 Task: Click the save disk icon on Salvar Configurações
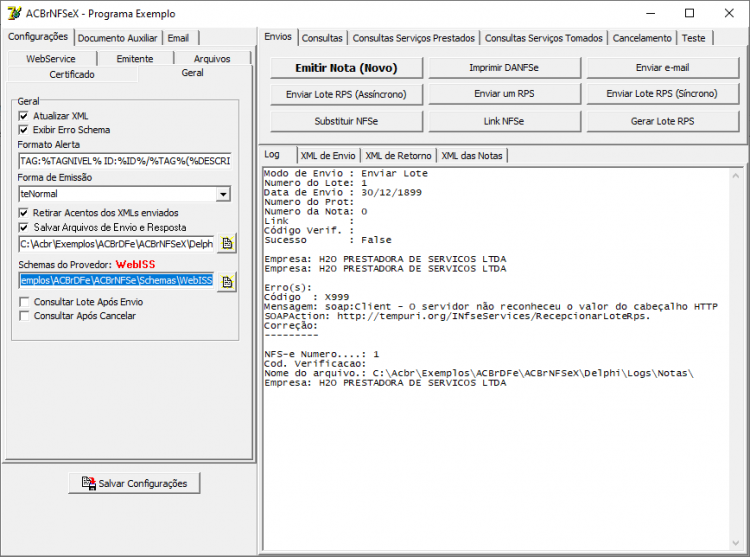(88, 483)
